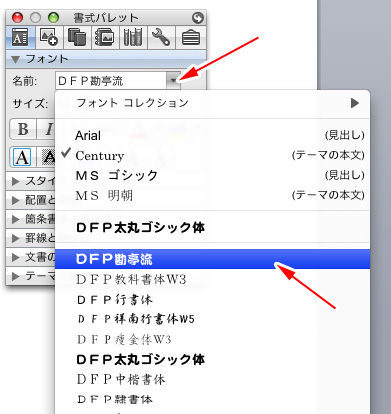
Task: Select the Formatting Palette tab icon
Action: (20, 37)
